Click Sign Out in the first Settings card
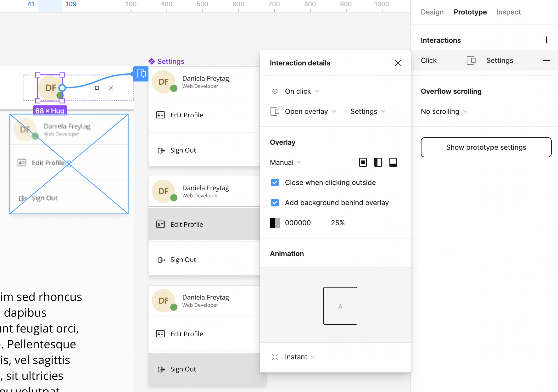The height and width of the screenshot is (392, 558). coord(183,150)
